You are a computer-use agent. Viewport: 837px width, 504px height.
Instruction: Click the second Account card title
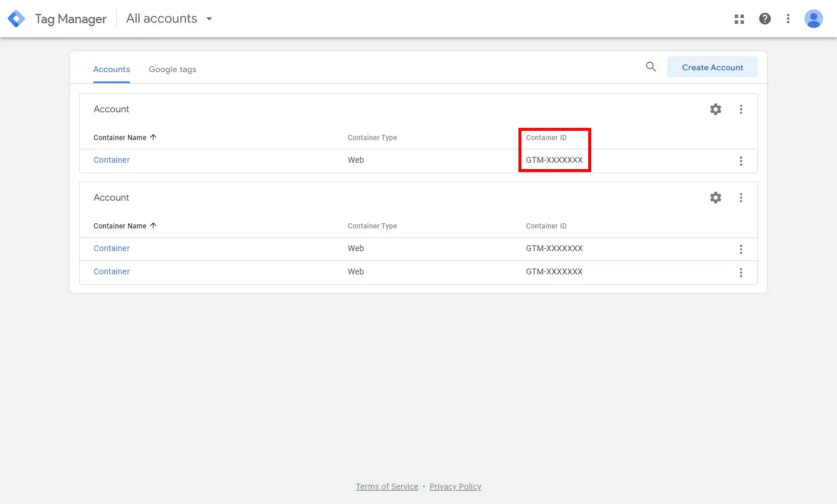pyautogui.click(x=112, y=198)
